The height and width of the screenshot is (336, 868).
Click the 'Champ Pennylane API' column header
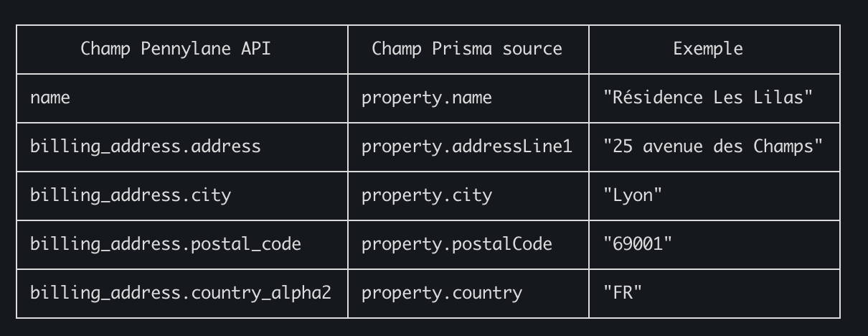176,49
